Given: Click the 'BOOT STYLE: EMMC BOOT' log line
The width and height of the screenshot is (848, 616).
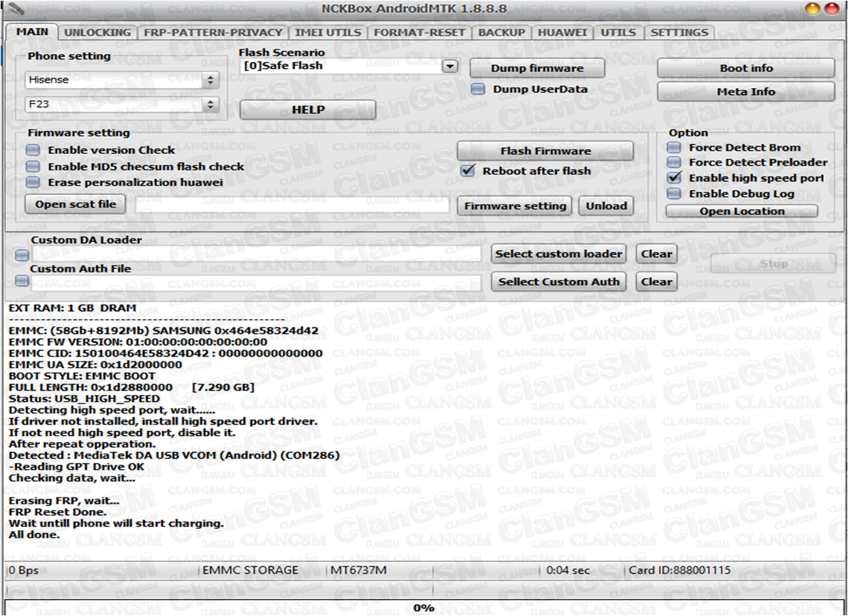Looking at the screenshot, I should tap(82, 376).
